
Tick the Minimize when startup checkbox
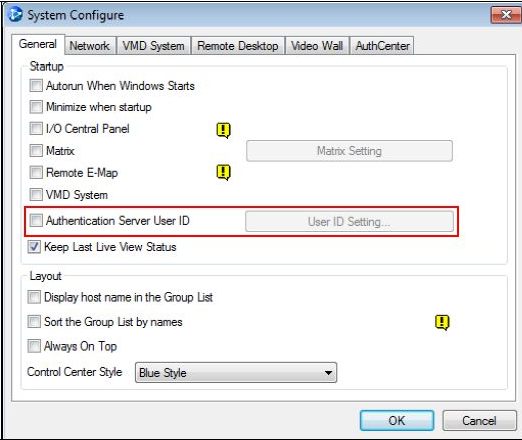coord(36,107)
